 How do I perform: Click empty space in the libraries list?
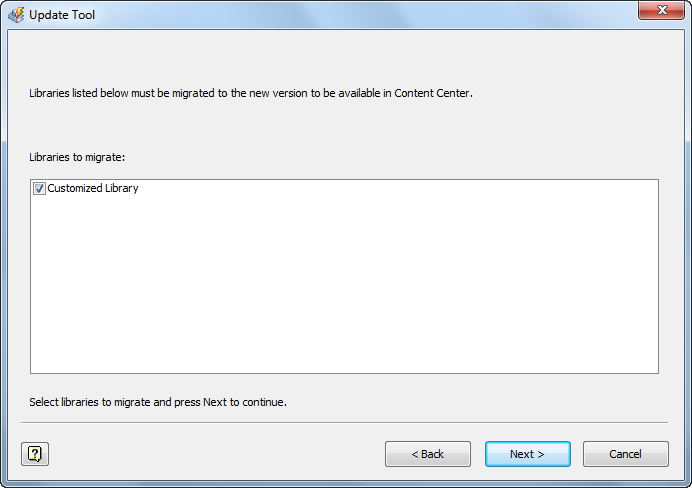pyautogui.click(x=344, y=290)
